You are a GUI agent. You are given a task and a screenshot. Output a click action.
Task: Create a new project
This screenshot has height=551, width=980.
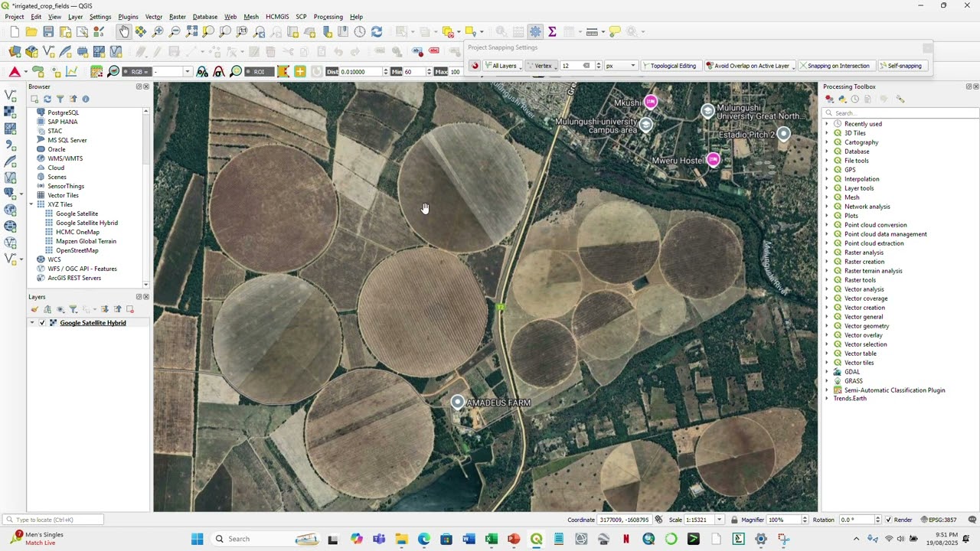(x=15, y=31)
